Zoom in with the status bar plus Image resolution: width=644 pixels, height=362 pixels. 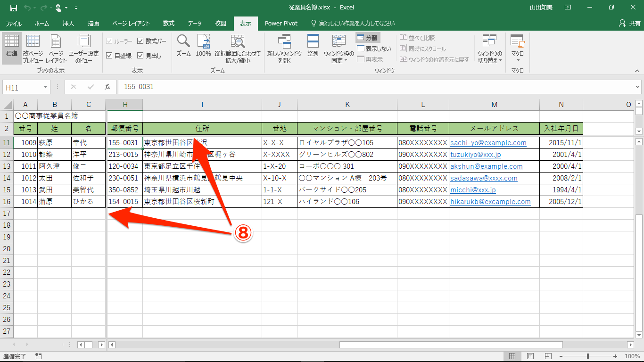tap(615, 356)
